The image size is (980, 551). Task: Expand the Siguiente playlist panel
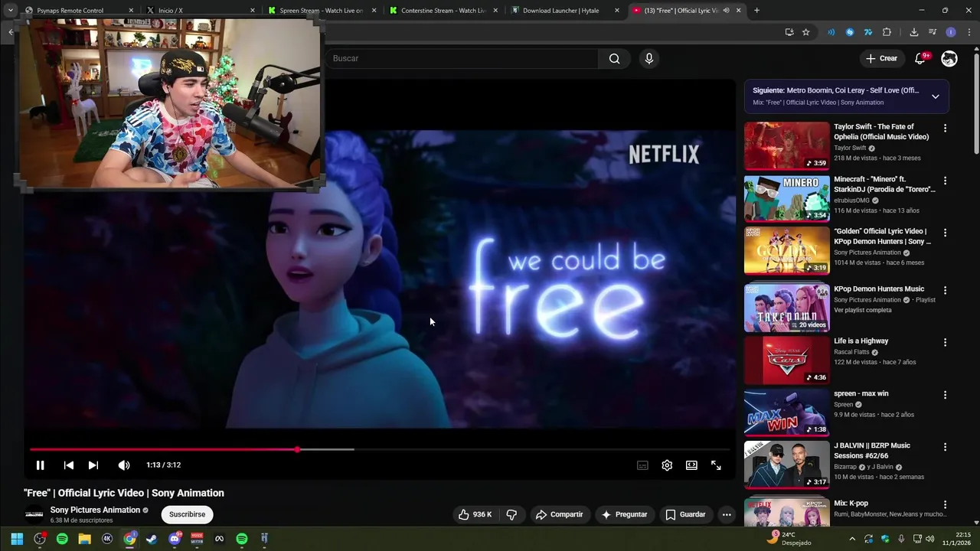click(x=935, y=96)
